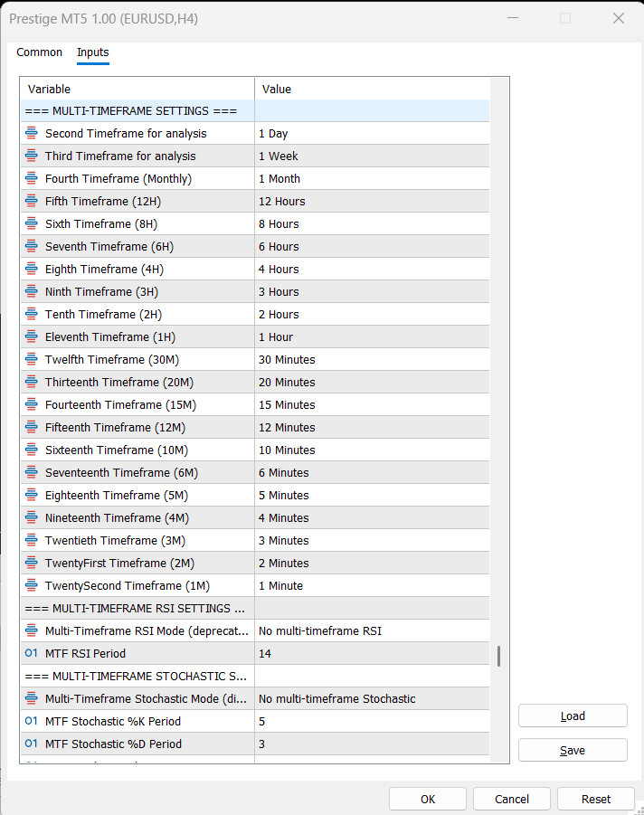Open the 8 Hours value dropdown

372,223
